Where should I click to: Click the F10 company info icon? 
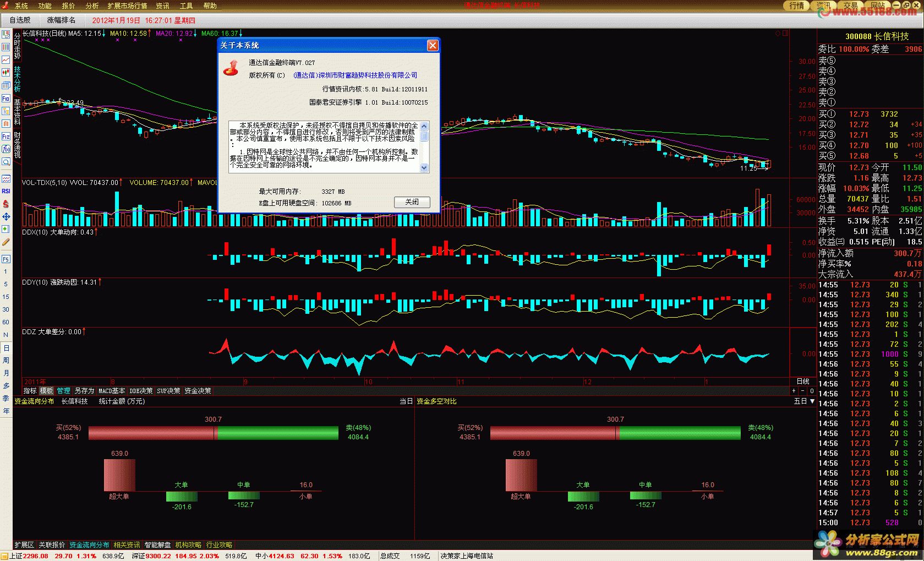click(x=6, y=99)
